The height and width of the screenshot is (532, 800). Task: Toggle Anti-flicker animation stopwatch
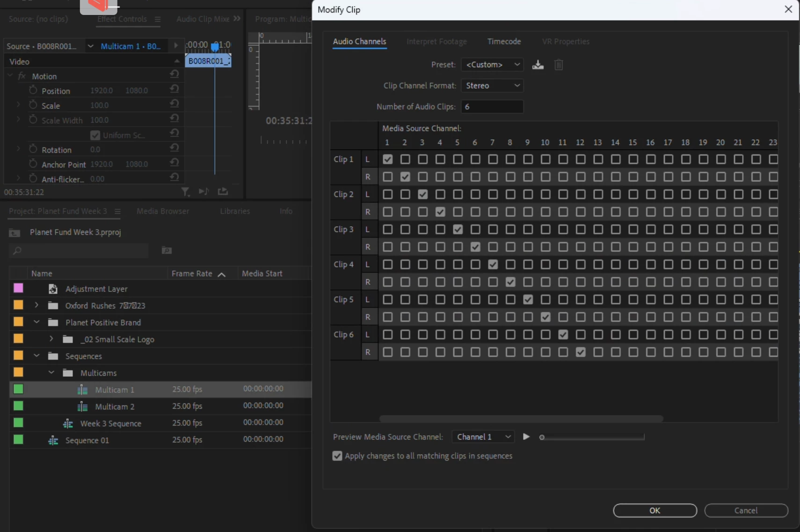pos(33,179)
